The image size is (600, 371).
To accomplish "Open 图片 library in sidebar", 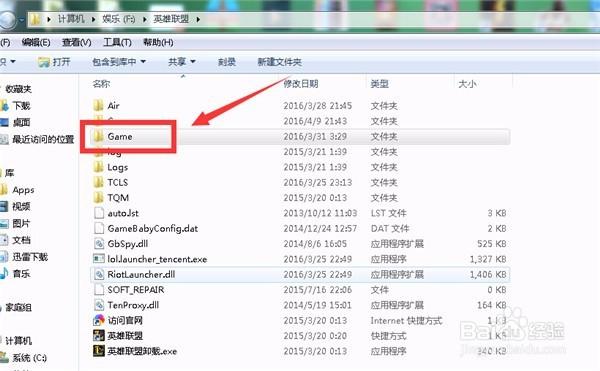I will (x=21, y=223).
